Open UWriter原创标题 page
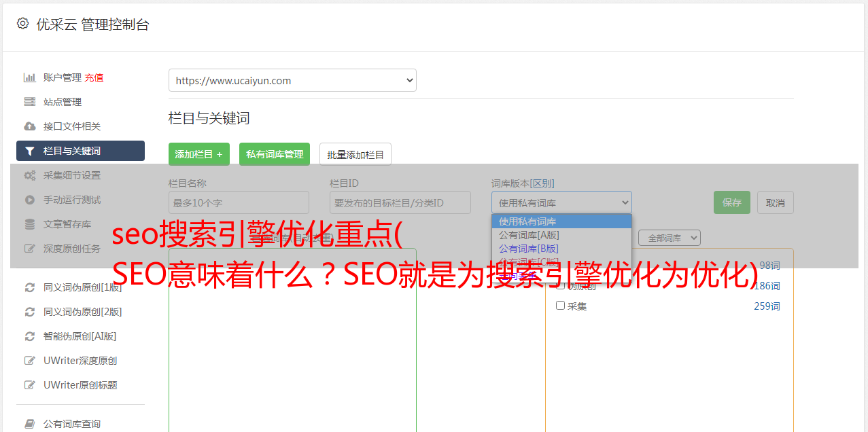Image resolution: width=868 pixels, height=432 pixels. pyautogui.click(x=80, y=385)
